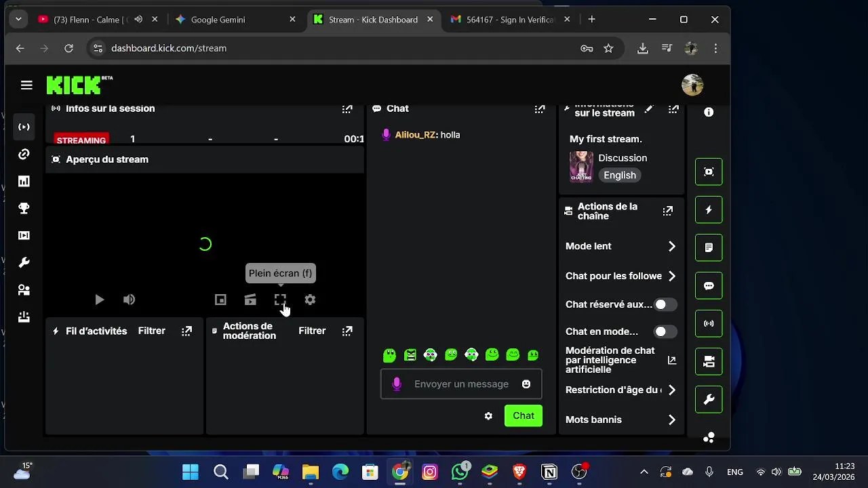
Task: Bookmark this page with the star icon
Action: [x=608, y=48]
